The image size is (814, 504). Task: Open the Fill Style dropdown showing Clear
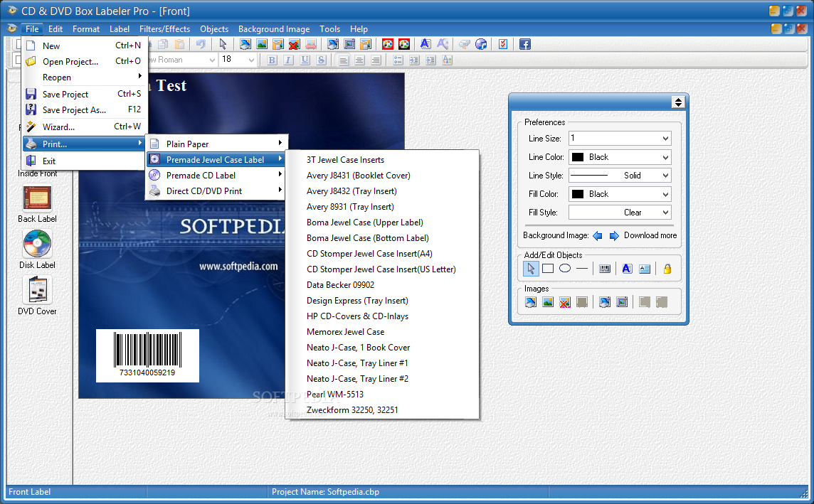coord(620,213)
